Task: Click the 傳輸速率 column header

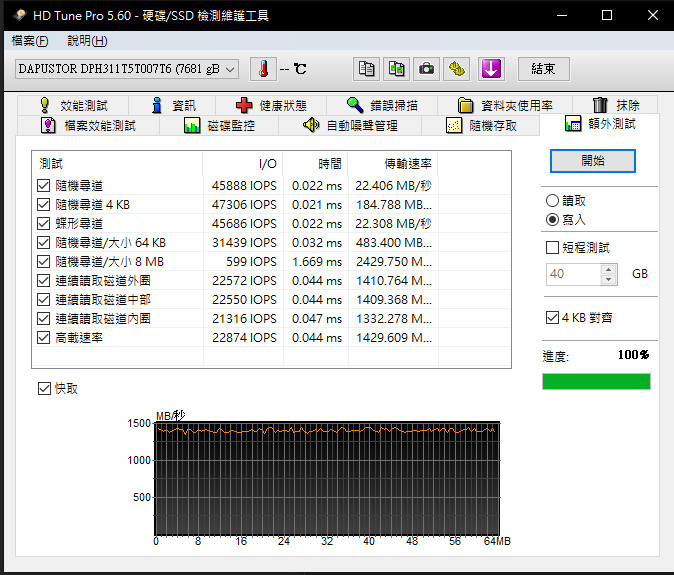Action: click(x=393, y=164)
